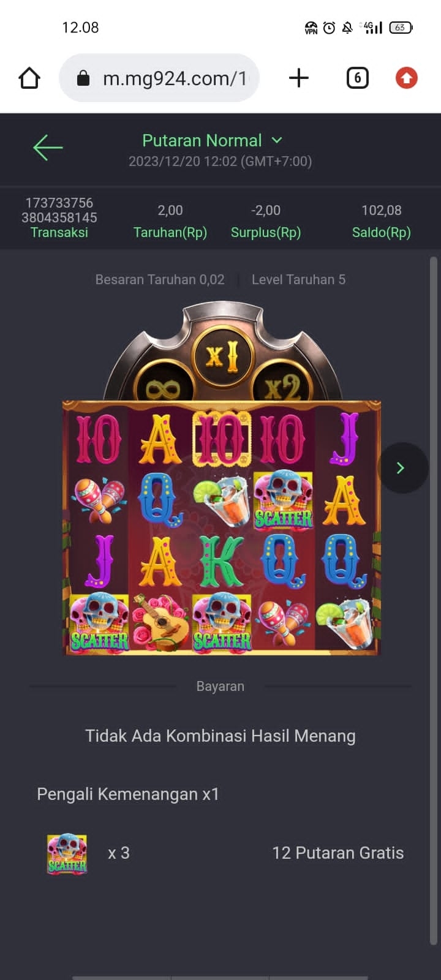441x980 pixels.
Task: Open the tab switcher showing 6 tabs
Action: (358, 78)
